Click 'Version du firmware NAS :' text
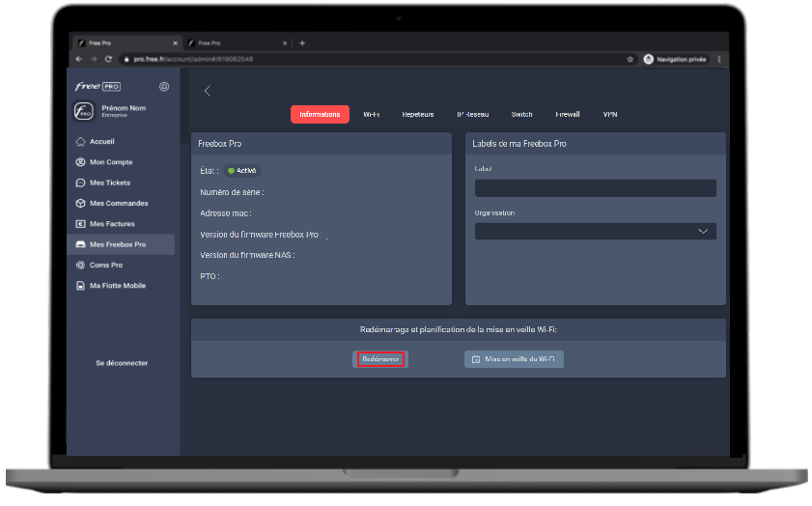The height and width of the screenshot is (506, 812). [247, 255]
